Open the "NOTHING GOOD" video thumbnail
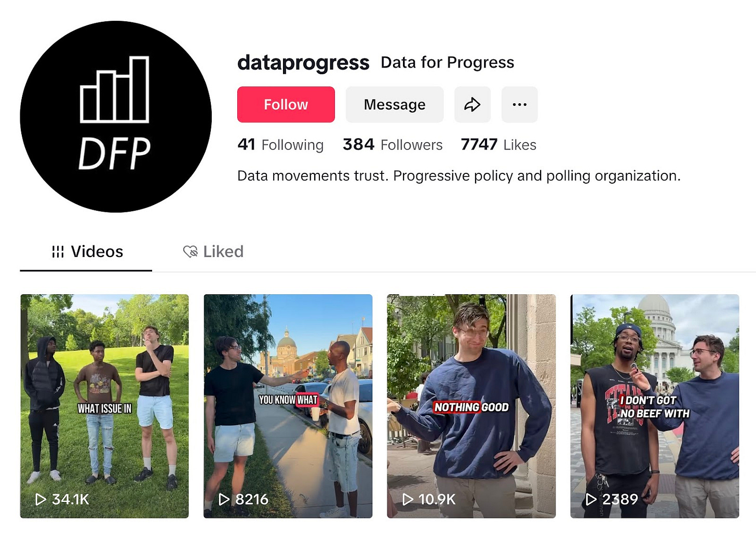Viewport: 756px width, 545px height. point(471,406)
